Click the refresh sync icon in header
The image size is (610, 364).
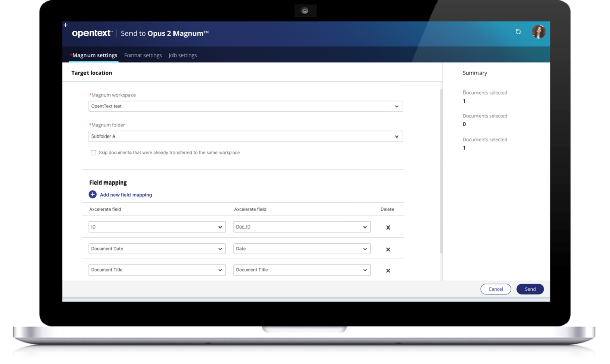coord(518,32)
